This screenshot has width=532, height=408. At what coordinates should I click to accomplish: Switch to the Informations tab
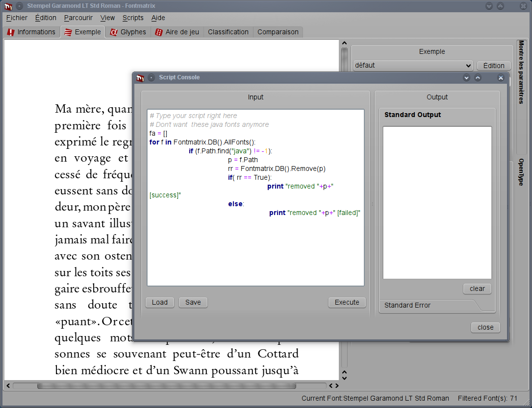point(31,32)
